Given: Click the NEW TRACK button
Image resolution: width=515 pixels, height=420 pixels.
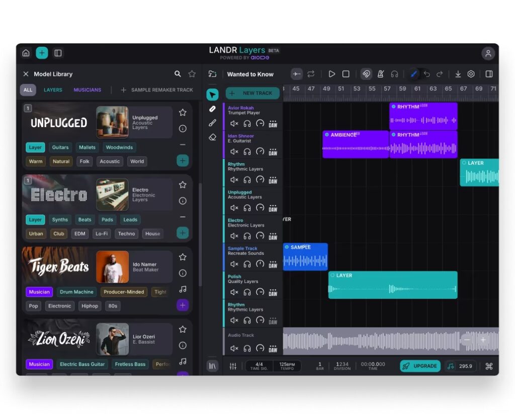Looking at the screenshot, I should pos(252,93).
